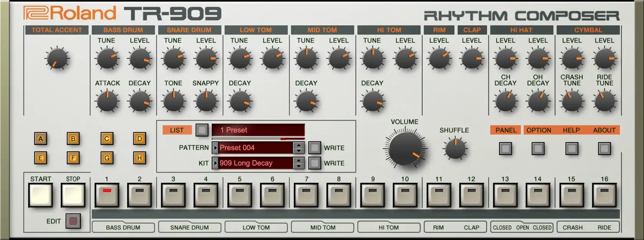Enable step 5 in the sequencer
The height and width of the screenshot is (240, 644).
[240, 195]
